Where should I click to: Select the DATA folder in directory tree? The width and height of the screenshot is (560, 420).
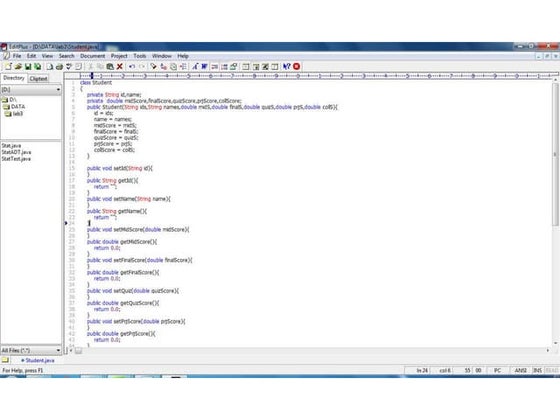pyautogui.click(x=14, y=107)
